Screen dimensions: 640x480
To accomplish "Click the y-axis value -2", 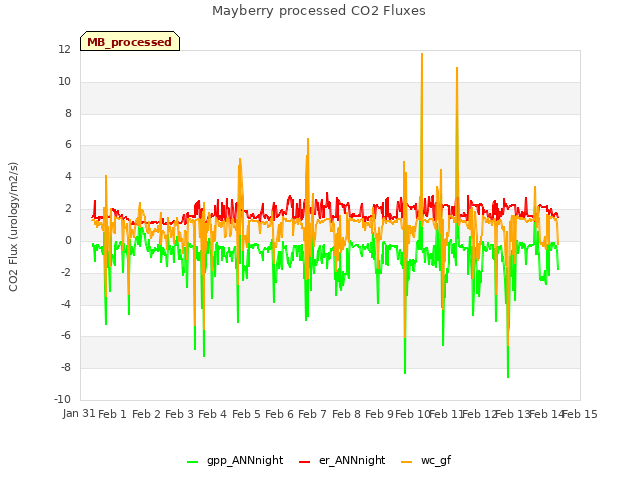I will coord(66,273).
